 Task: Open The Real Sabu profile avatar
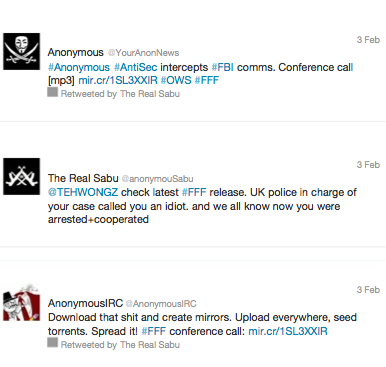coord(22,176)
